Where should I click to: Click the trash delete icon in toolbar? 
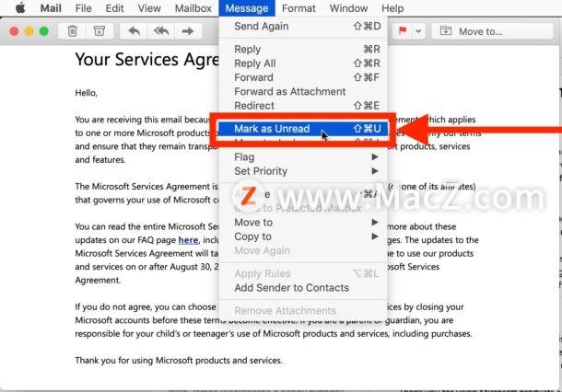(x=72, y=31)
